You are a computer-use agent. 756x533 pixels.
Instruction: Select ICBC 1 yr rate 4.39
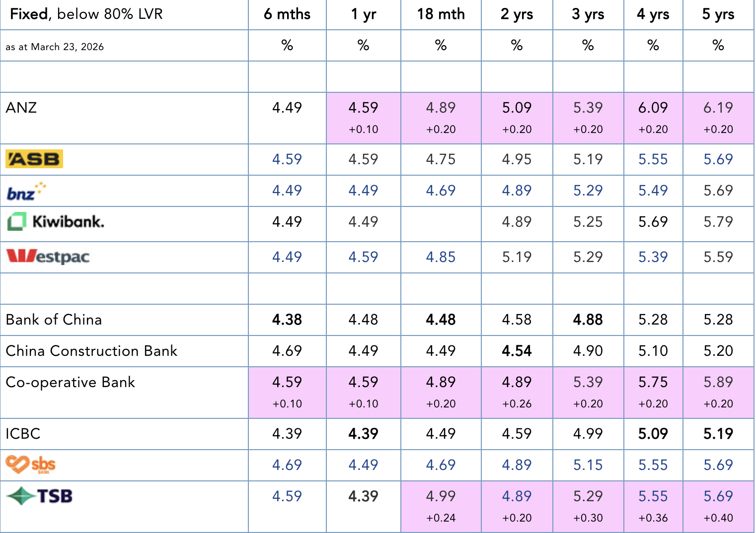pos(363,434)
